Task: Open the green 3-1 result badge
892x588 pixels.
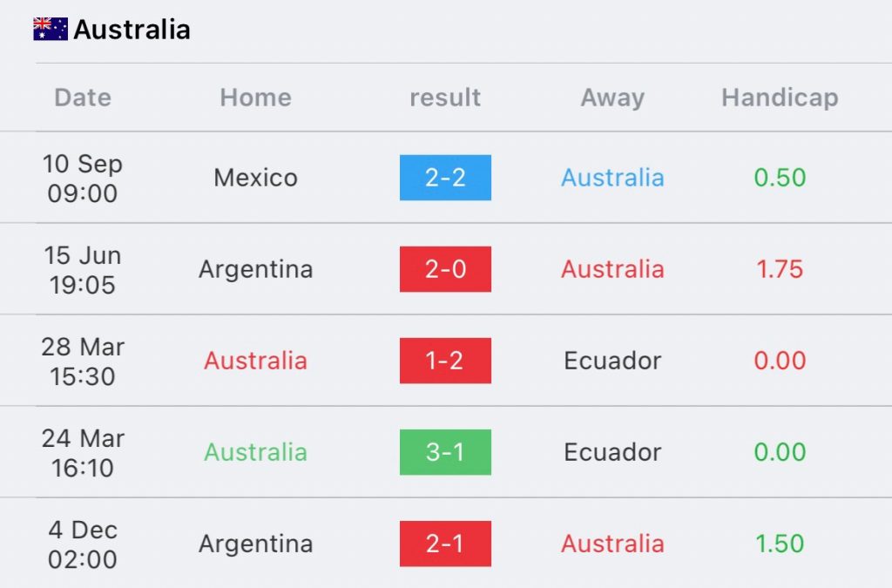Action: click(445, 452)
